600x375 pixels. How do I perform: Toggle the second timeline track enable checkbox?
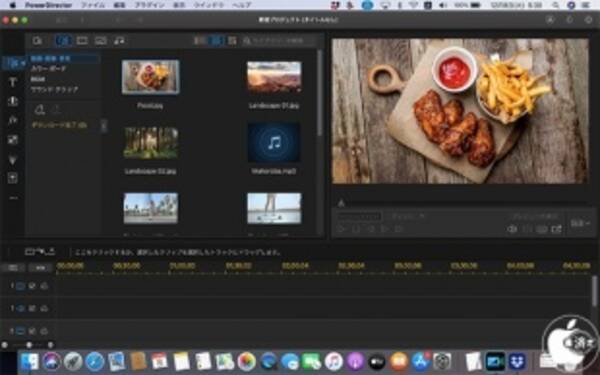coord(32,308)
